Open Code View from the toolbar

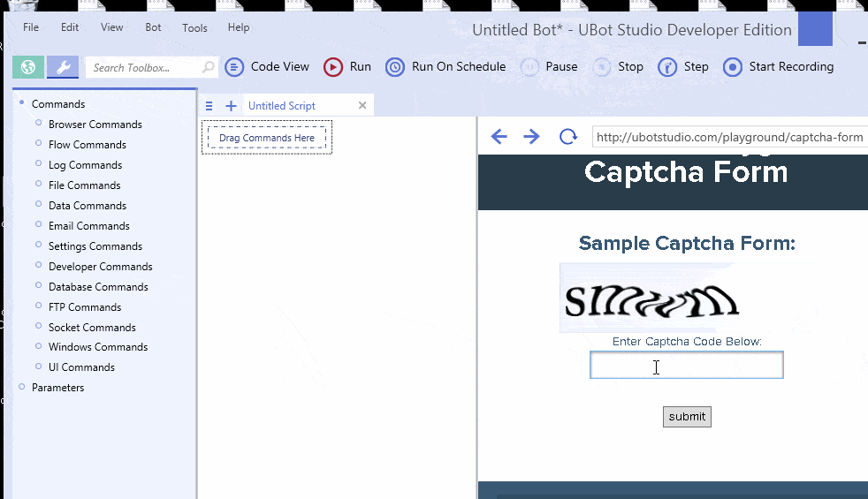[268, 67]
